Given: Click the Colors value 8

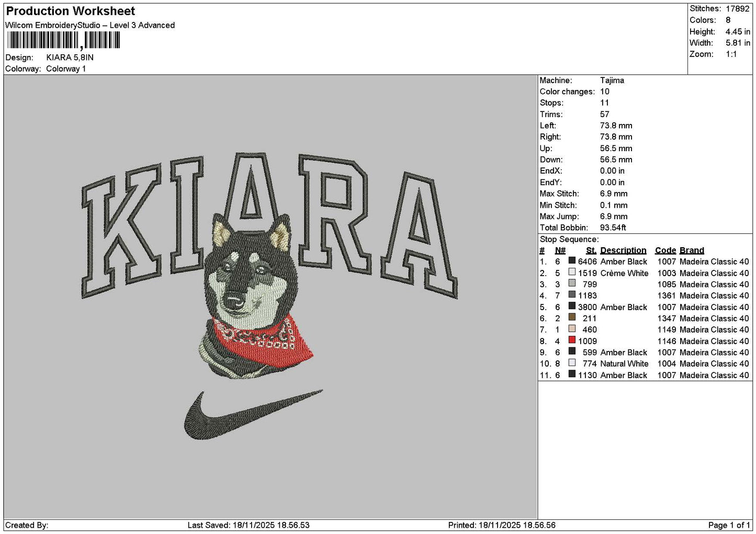Looking at the screenshot, I should click(x=728, y=20).
